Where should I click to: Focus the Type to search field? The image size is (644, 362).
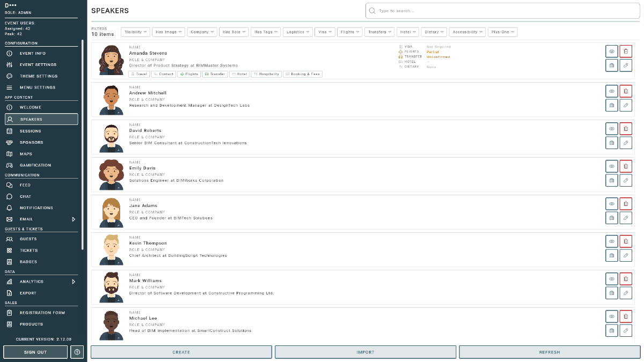(502, 11)
